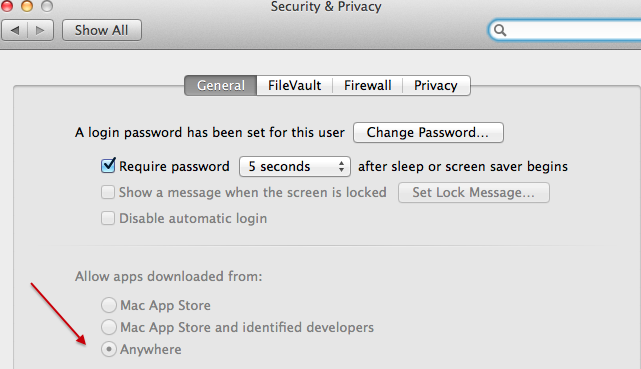Viewport: 641px width, 369px height.
Task: Check Disable automatic login
Action: [x=108, y=218]
